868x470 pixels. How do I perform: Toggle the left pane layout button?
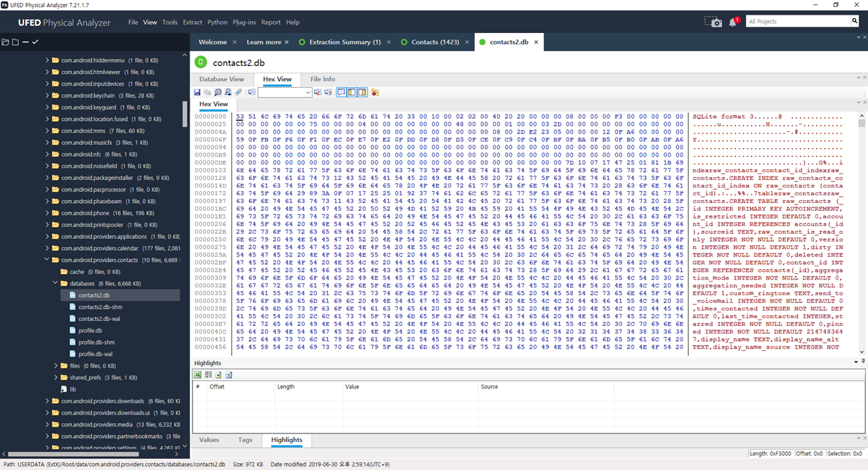(x=352, y=92)
